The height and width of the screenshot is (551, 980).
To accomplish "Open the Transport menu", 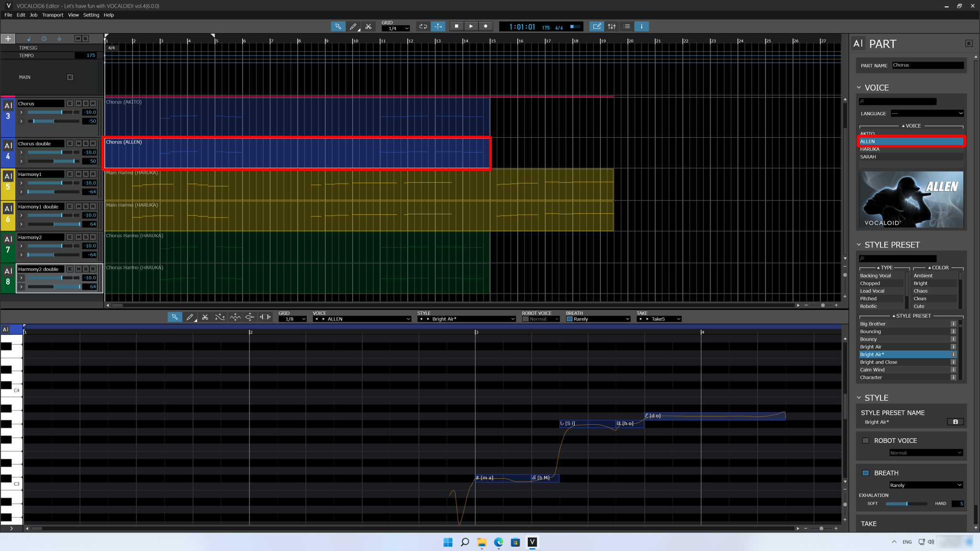I will [x=53, y=15].
